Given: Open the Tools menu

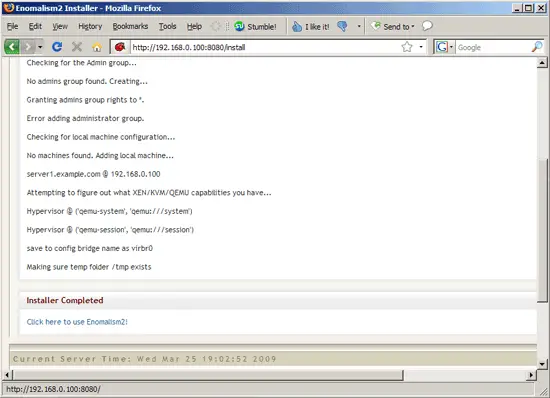Looking at the screenshot, I should [x=167, y=26].
